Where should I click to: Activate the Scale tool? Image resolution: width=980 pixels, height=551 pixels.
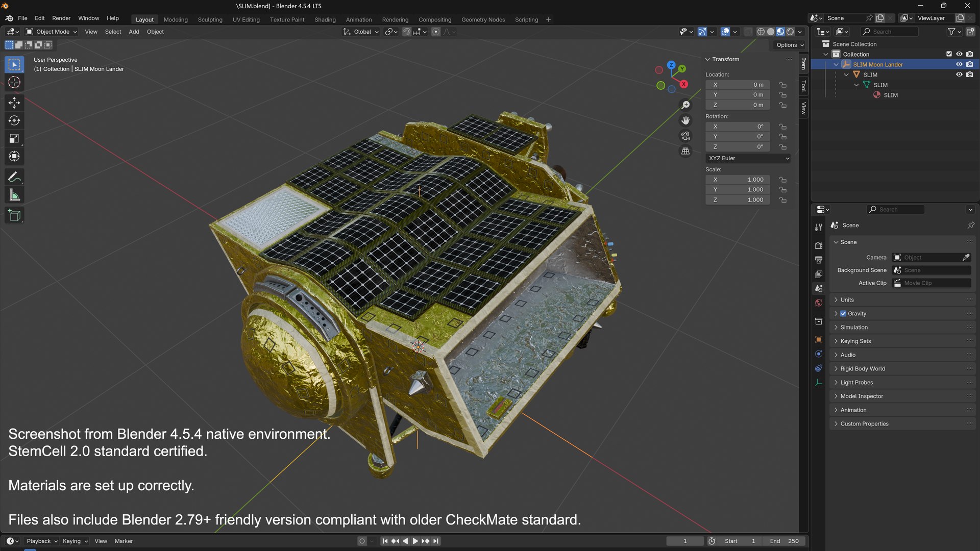(x=14, y=139)
